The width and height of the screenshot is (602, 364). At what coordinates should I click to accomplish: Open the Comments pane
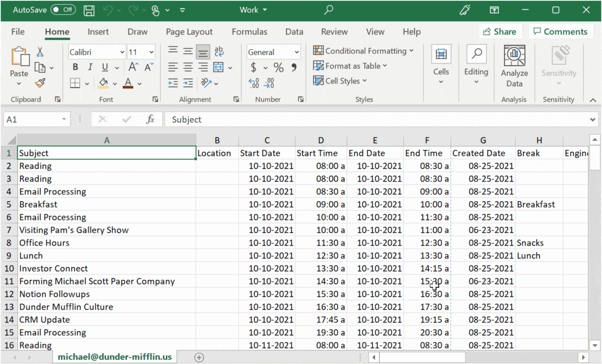click(560, 31)
